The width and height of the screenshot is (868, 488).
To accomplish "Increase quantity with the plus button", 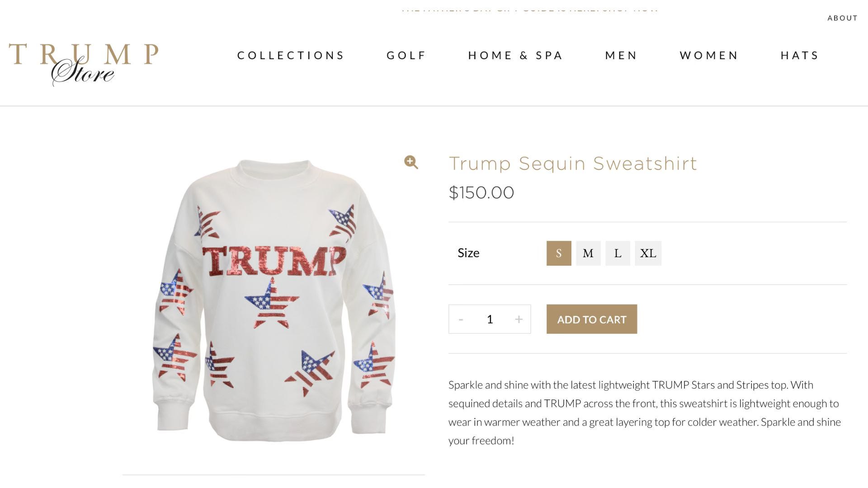I will click(519, 319).
